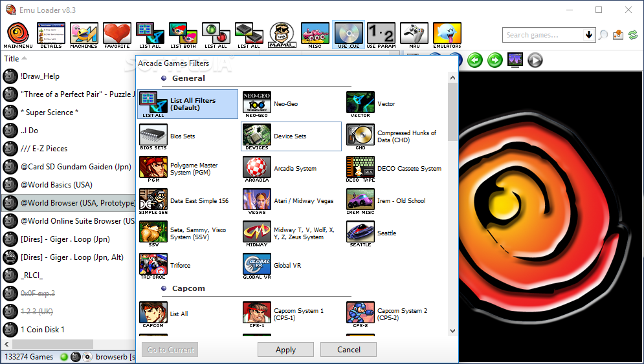
Task: Select Compressed Hunks of Data (CHD) filter
Action: tap(394, 136)
